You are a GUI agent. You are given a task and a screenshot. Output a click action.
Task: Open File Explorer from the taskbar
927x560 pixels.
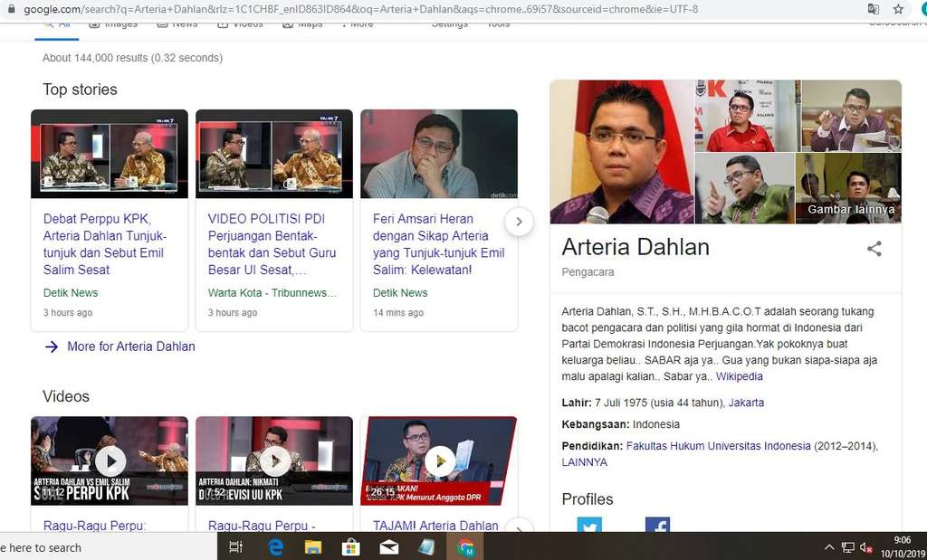(x=313, y=547)
